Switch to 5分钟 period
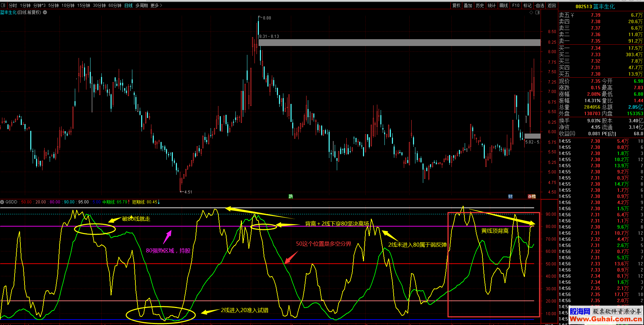Viewport: 644px width, 325px height. pyautogui.click(x=53, y=5)
